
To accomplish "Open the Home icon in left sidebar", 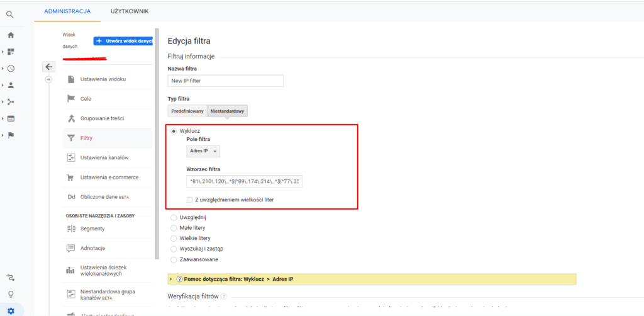I will coord(11,35).
